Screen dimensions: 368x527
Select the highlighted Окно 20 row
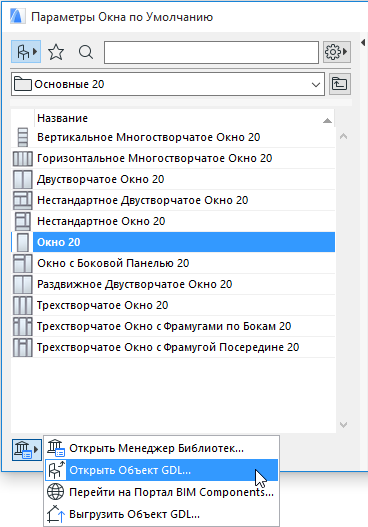[x=173, y=242]
